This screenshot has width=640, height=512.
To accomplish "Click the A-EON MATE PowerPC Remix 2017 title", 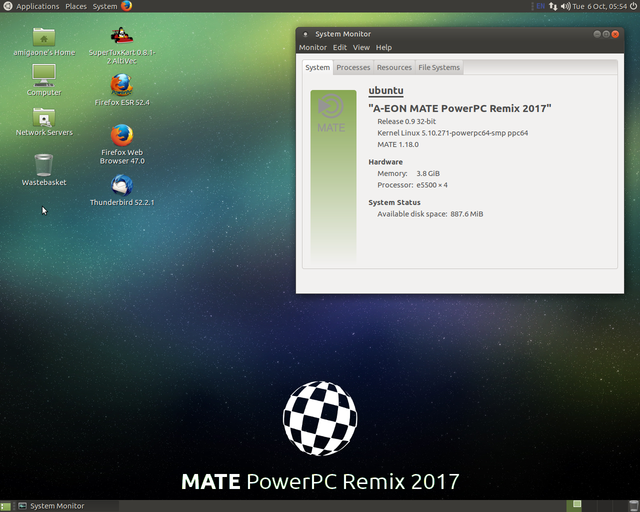I will pos(460,108).
